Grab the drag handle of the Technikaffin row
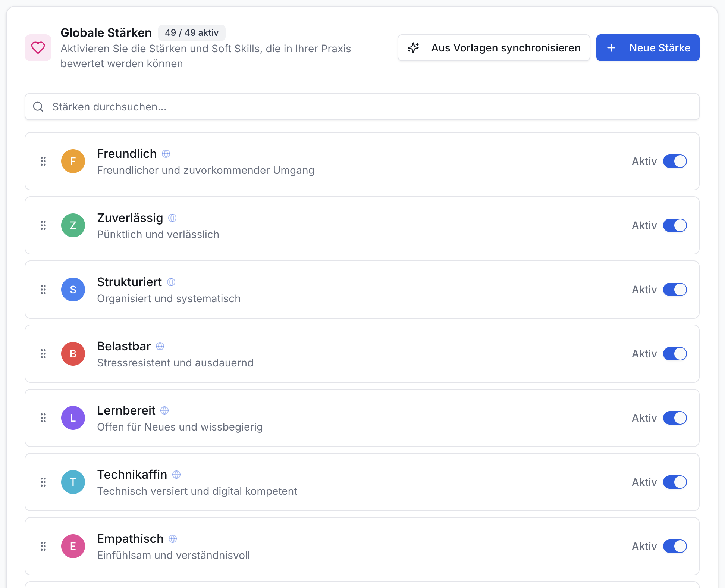This screenshot has width=725, height=588. tap(43, 482)
